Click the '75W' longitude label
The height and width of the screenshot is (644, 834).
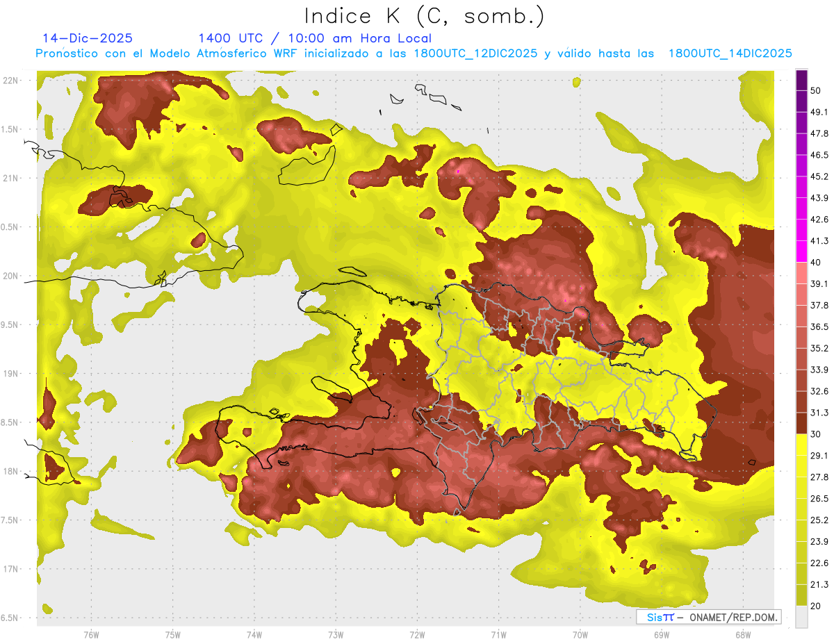(x=173, y=634)
